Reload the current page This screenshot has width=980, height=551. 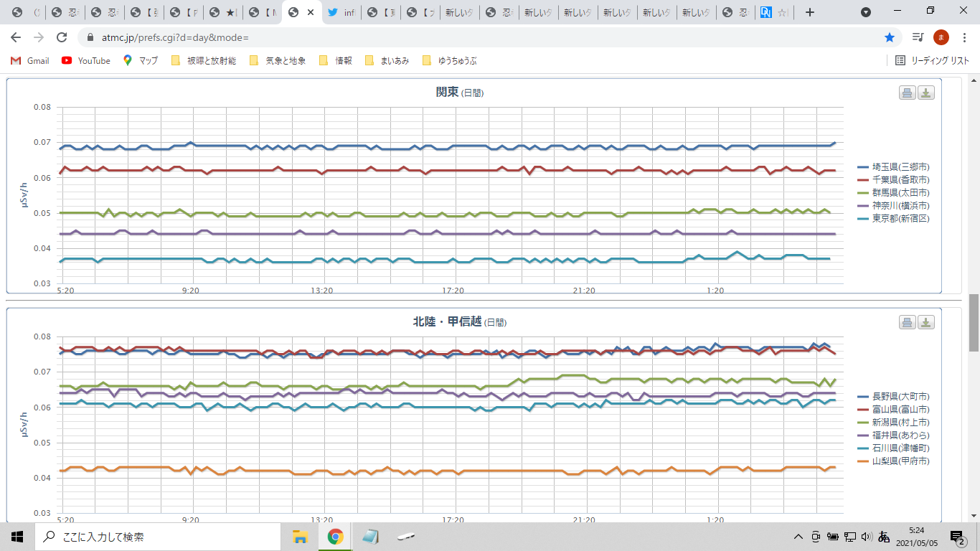62,37
